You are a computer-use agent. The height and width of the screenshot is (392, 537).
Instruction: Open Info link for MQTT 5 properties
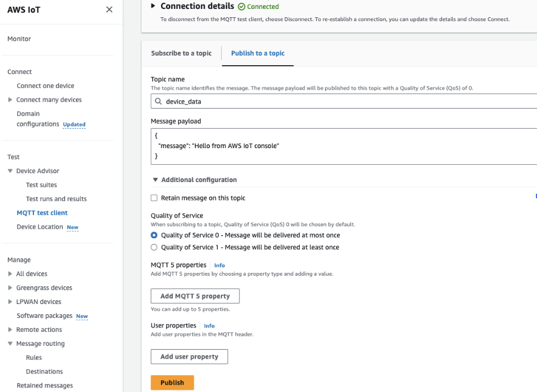coord(219,266)
